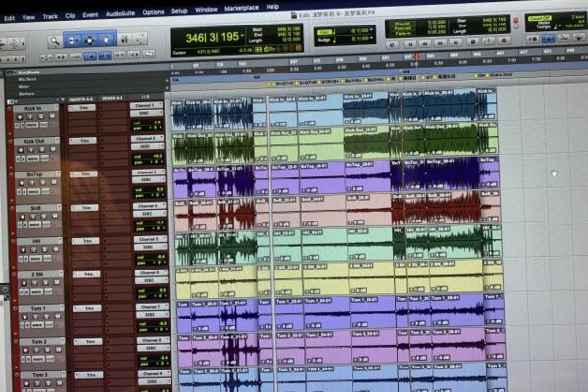The width and height of the screenshot is (588, 392).
Task: Record-enable the Kick Out track
Action: click(20, 150)
